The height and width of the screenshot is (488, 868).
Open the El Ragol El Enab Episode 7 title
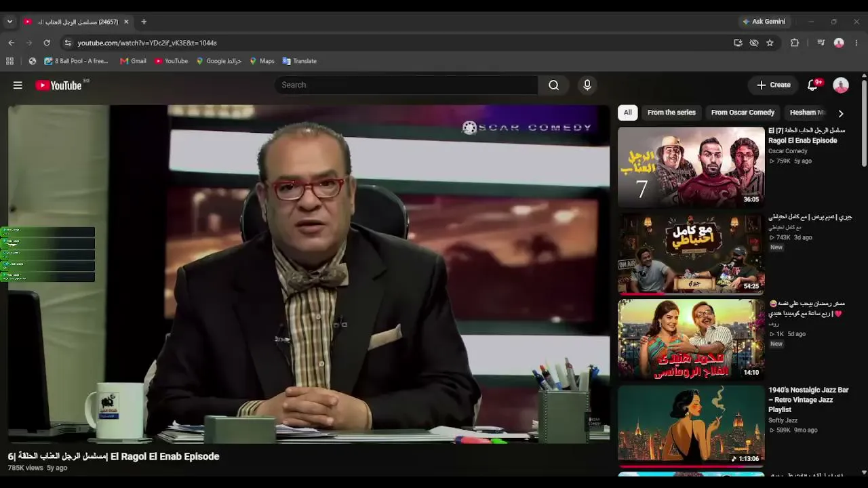807,136
